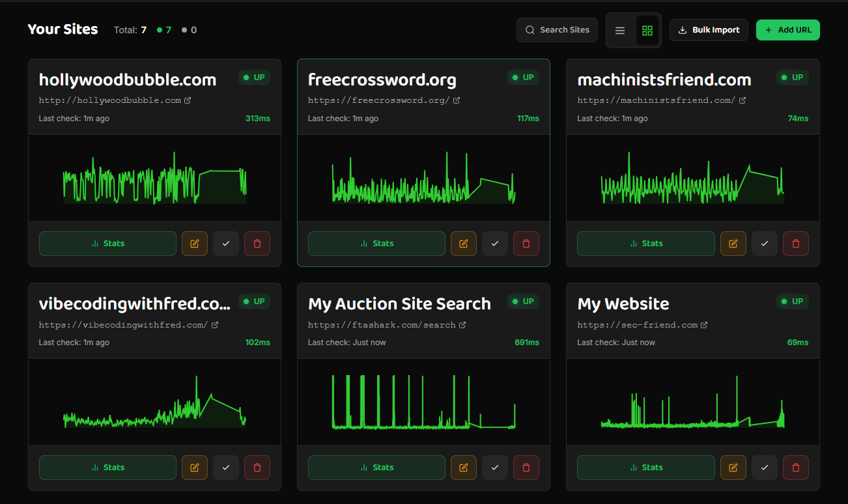The image size is (848, 504).
Task: View Stats for machinistsfriend.com
Action: tap(645, 243)
